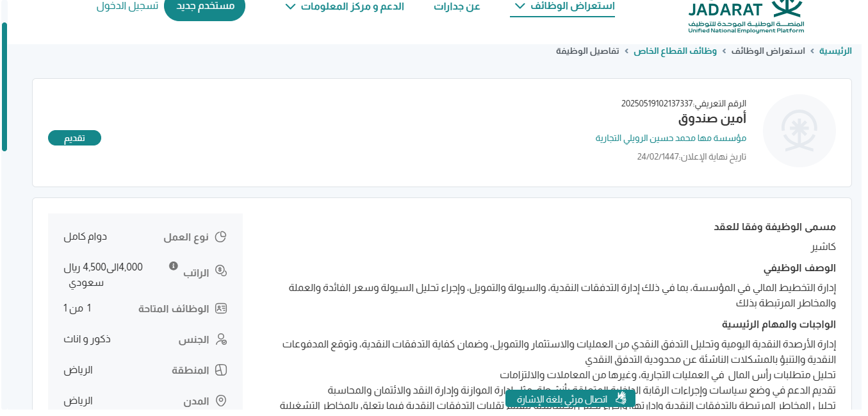The image size is (868, 416).
Task: Click the تقديم apply button
Action: pyautogui.click(x=74, y=138)
